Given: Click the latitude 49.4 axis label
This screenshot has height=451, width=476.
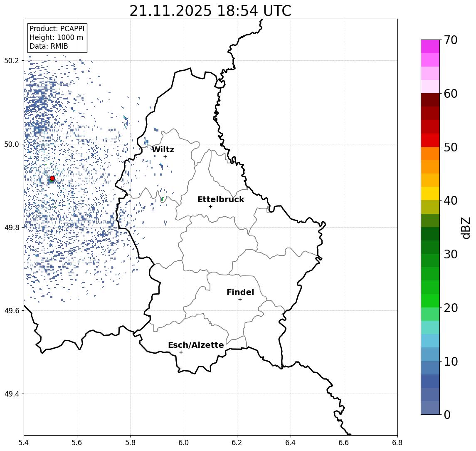Looking at the screenshot, I should [x=12, y=394].
